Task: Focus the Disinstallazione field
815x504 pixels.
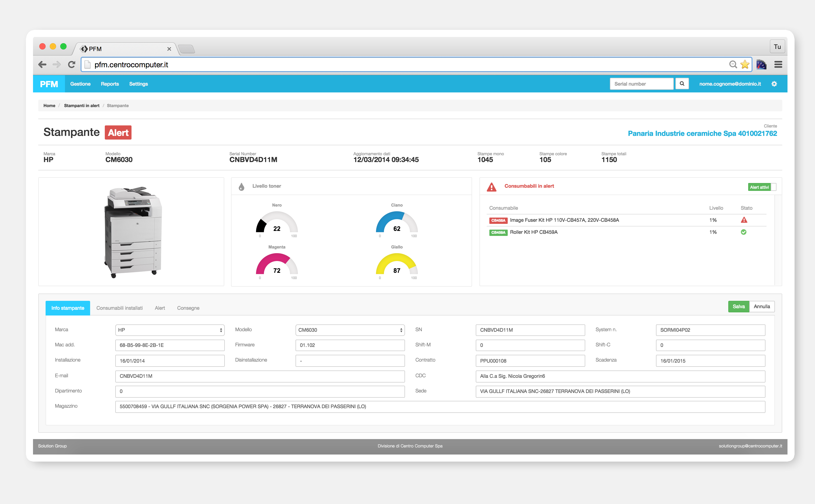Action: (x=350, y=361)
